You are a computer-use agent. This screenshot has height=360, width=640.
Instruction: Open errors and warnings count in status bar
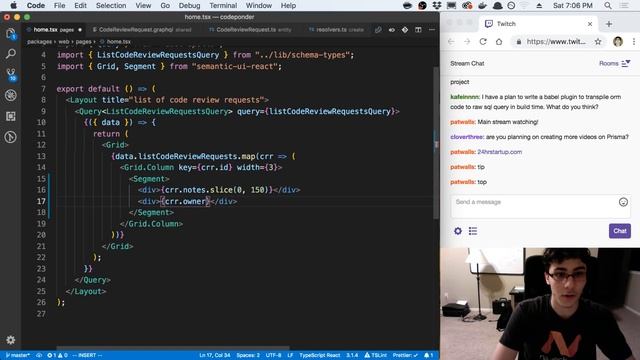(57, 356)
